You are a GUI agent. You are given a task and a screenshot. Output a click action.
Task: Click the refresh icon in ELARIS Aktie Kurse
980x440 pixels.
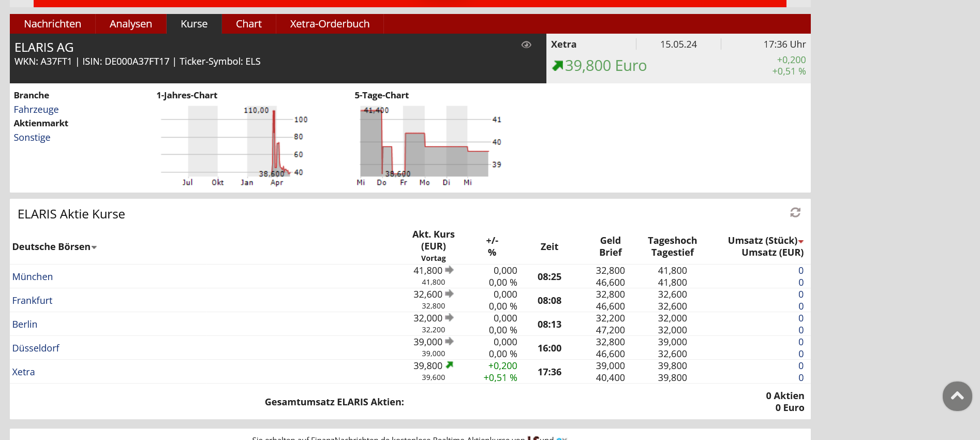click(795, 213)
